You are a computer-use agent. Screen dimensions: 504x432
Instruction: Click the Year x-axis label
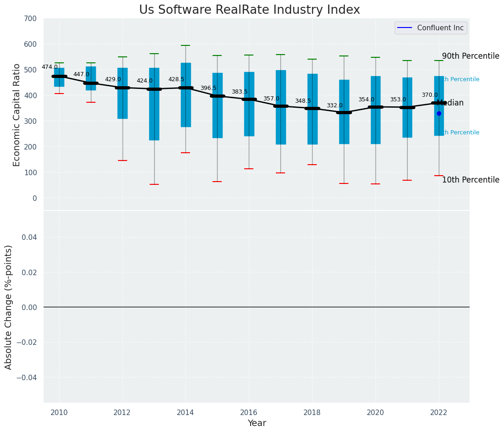click(257, 423)
